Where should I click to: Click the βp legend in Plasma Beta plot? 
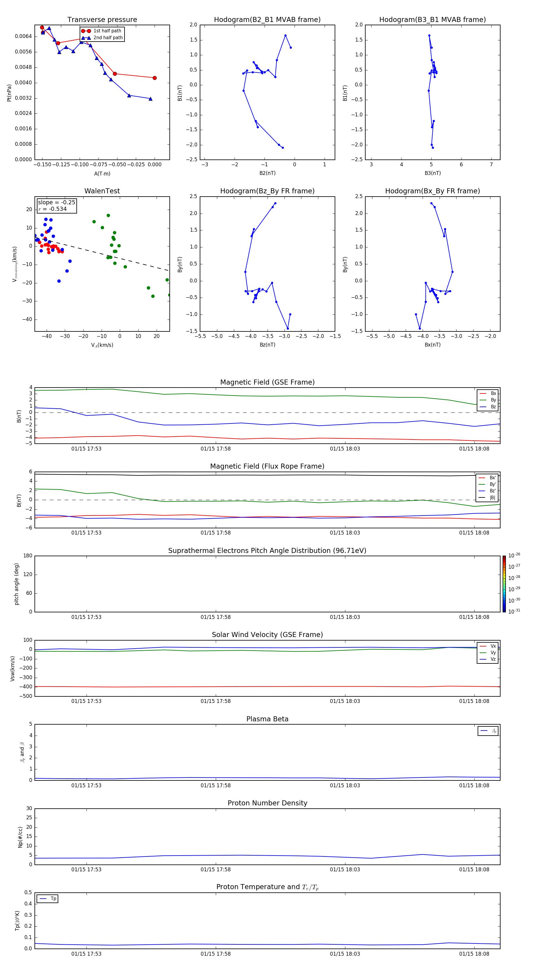[488, 731]
